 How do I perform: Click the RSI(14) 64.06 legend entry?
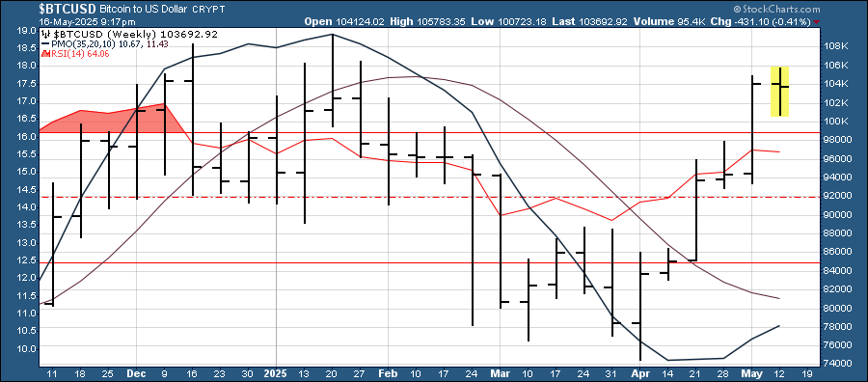coord(79,53)
